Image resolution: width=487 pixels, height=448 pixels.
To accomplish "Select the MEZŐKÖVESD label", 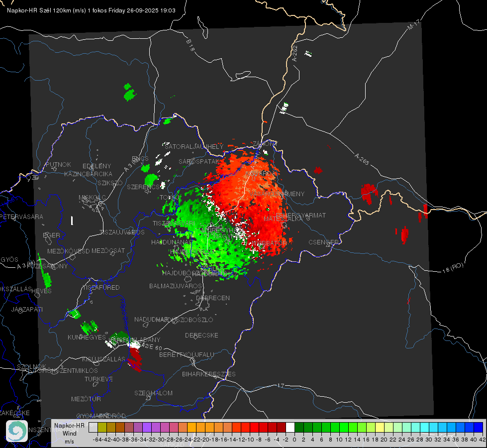I will (x=68, y=251).
